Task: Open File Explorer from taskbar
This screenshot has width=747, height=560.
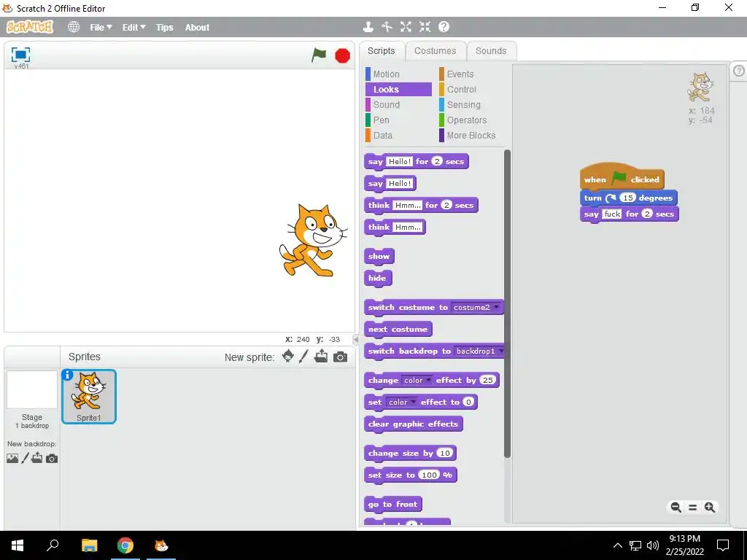Action: pyautogui.click(x=89, y=545)
